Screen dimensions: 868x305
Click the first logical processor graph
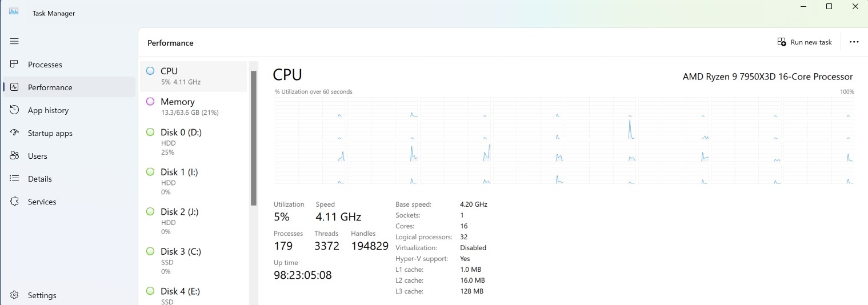pyautogui.click(x=310, y=107)
